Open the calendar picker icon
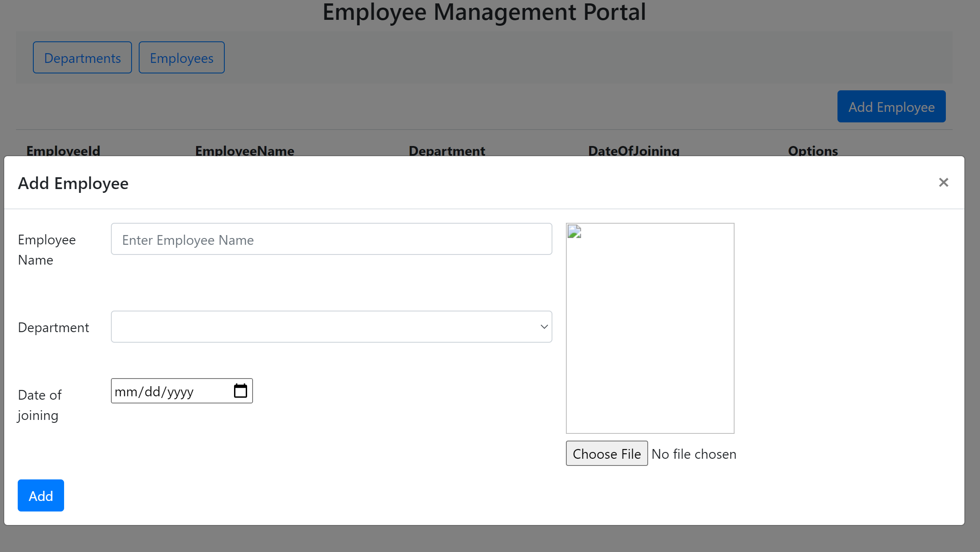980x552 pixels. coord(240,391)
